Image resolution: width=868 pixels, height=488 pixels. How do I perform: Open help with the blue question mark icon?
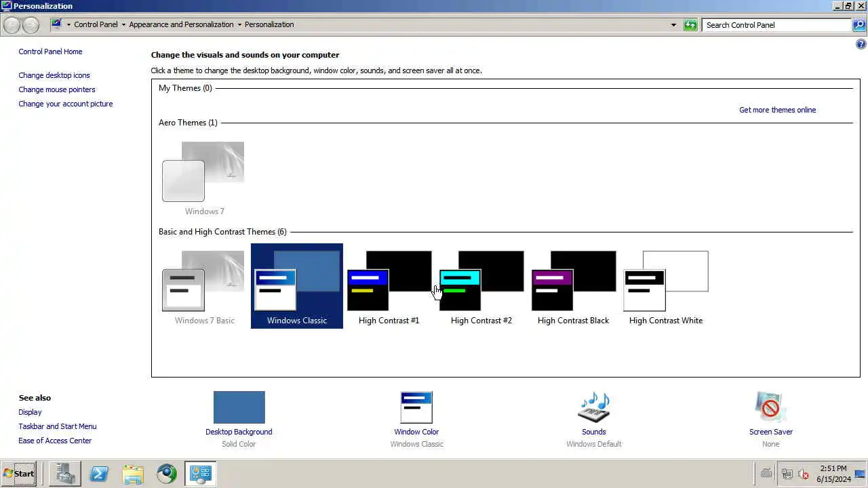tap(861, 45)
